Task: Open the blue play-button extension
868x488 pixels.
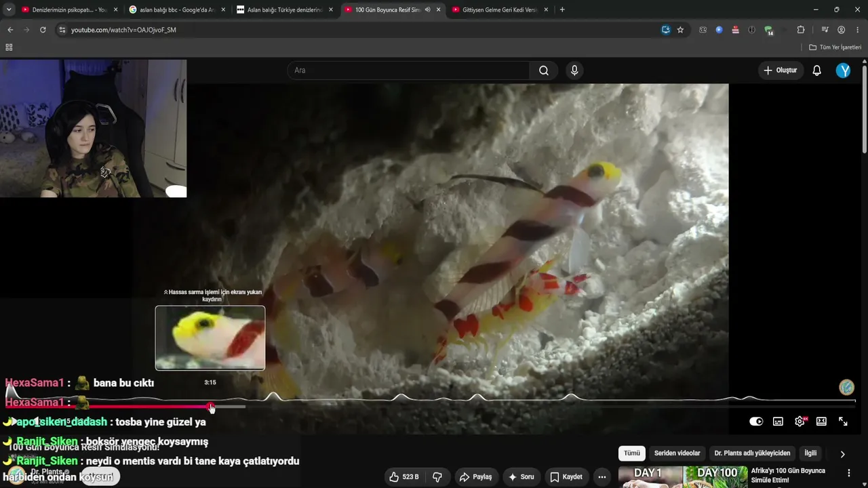Action: coord(719,30)
